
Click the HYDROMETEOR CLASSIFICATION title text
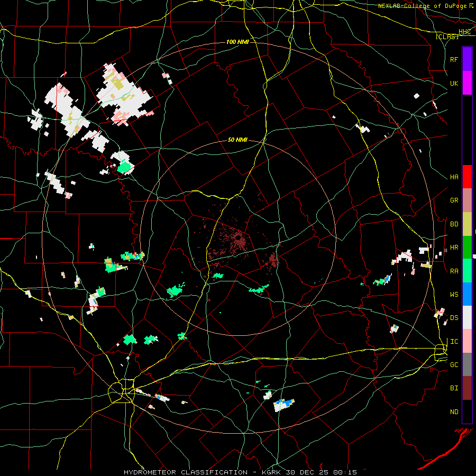pyautogui.click(x=186, y=472)
